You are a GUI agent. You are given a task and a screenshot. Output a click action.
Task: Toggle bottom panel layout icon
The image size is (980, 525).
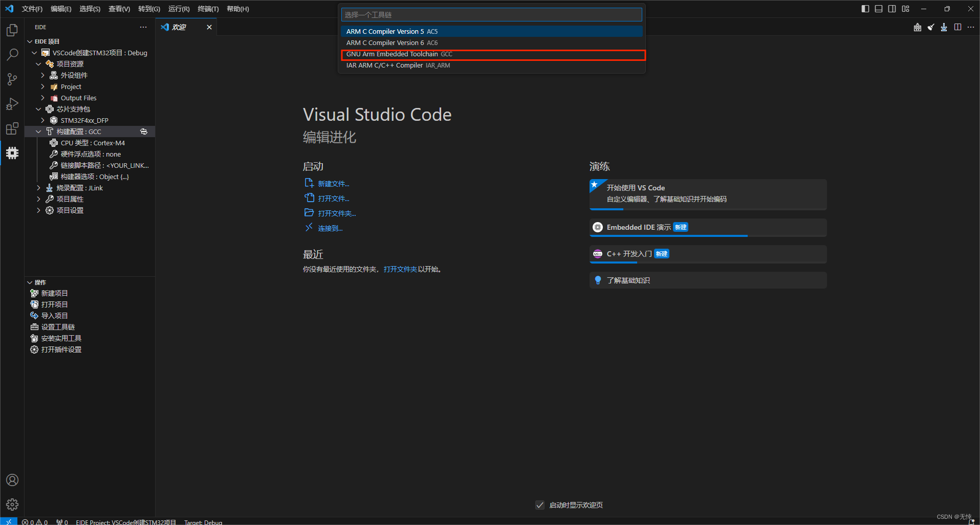tap(879, 9)
